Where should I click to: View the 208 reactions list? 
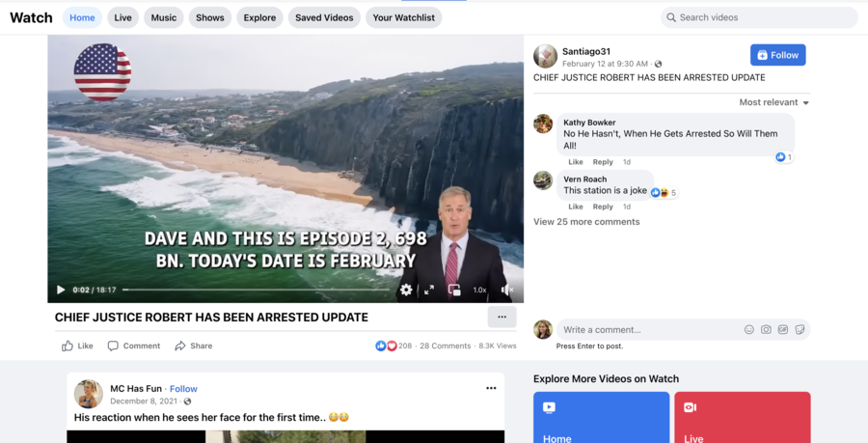point(393,346)
